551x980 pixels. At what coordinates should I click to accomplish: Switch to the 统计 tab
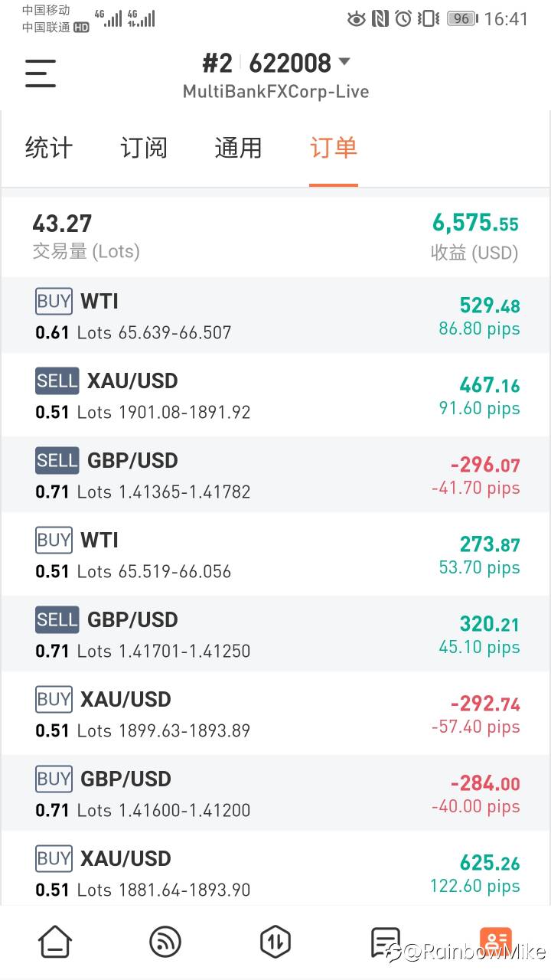49,148
